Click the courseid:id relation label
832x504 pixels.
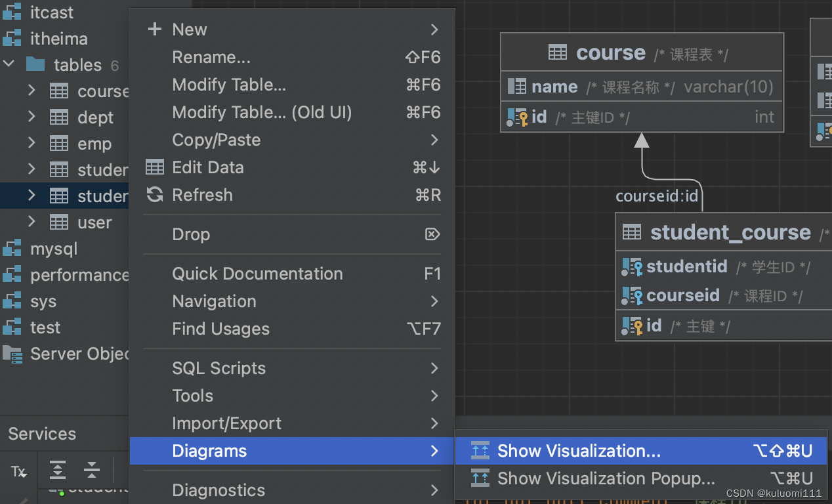(657, 196)
